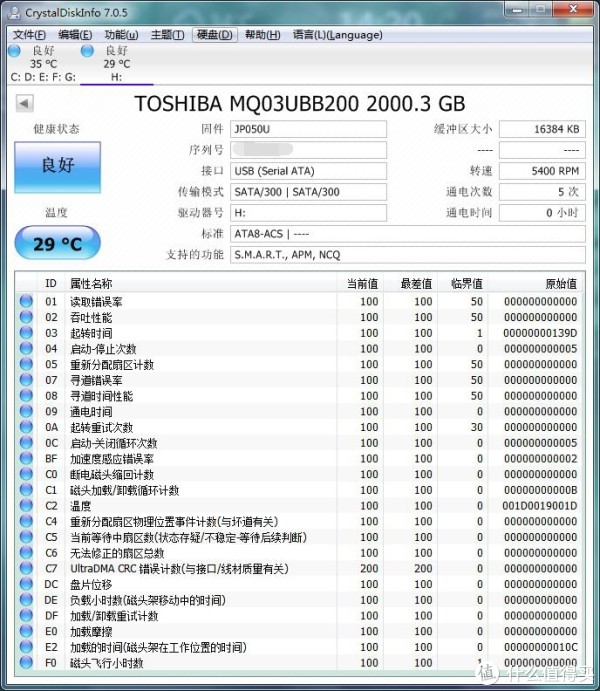Viewport: 600px width, 691px height.
Task: Click raw value 001D0019001D of 温度
Action: [540, 506]
